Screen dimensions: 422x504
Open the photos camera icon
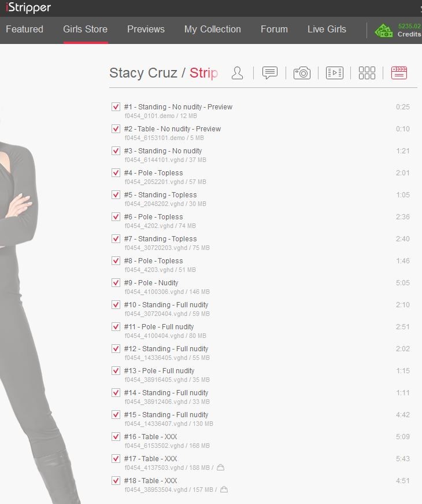tap(302, 73)
